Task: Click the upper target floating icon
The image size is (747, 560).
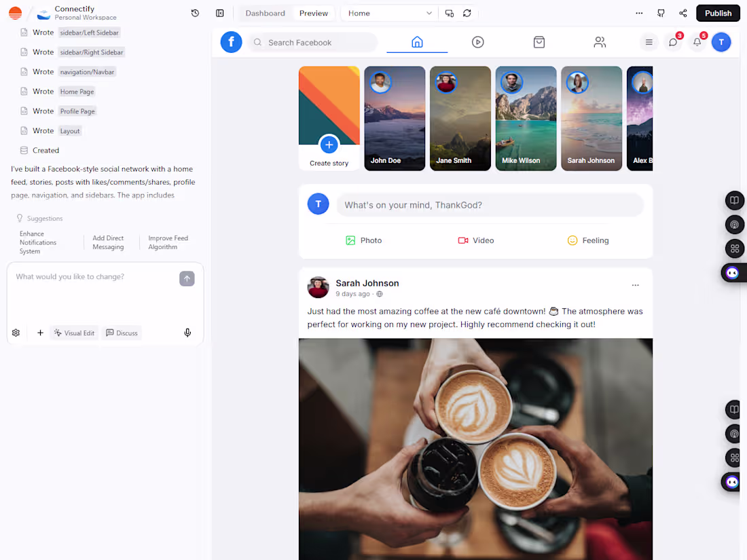Action: point(734,224)
